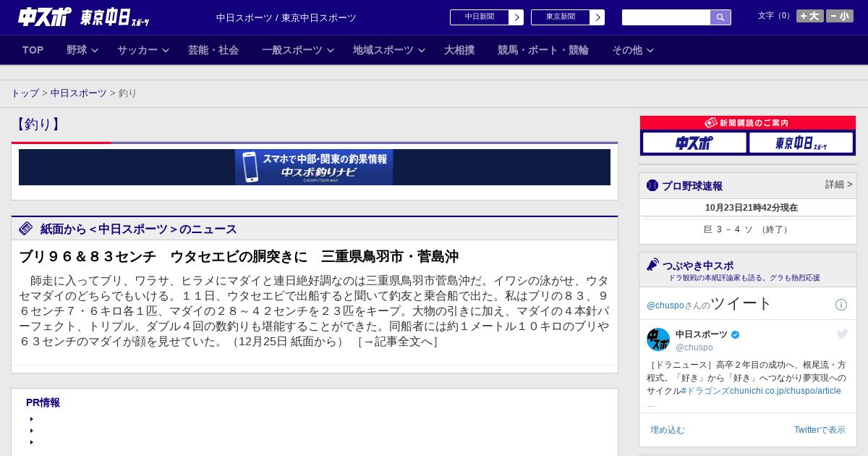This screenshot has width=868, height=456.
Task: Click the 中日新聞 header link label
Action: (480, 17)
